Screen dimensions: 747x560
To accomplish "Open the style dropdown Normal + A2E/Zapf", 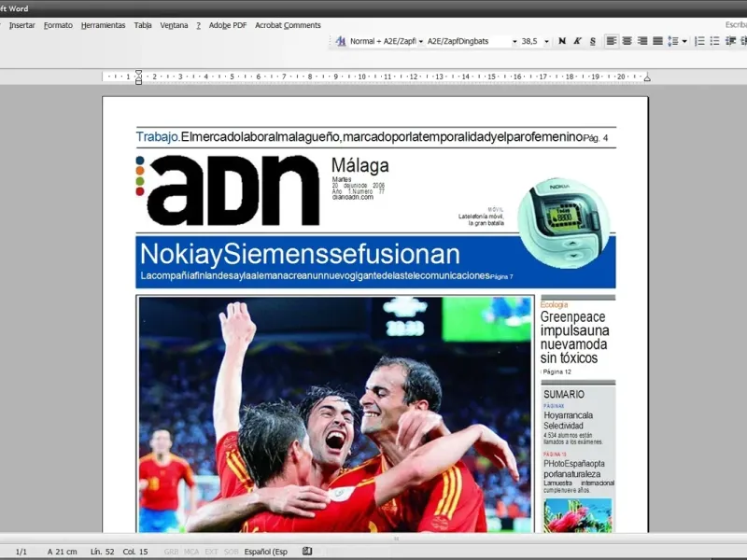I will 421,41.
